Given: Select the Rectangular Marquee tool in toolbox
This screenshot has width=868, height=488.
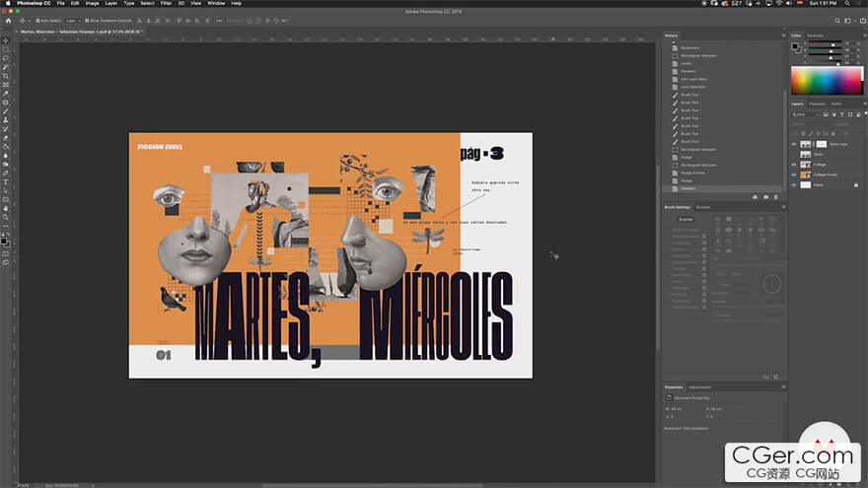Looking at the screenshot, I should [x=6, y=49].
